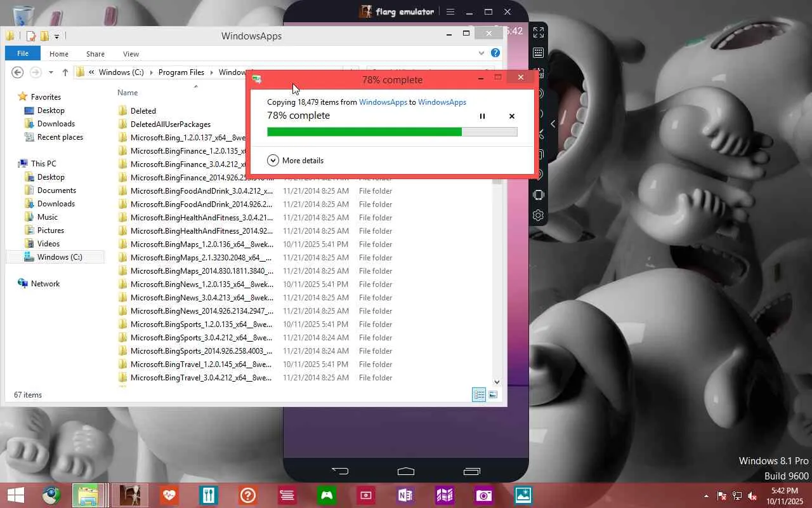
Task: Open Documents under This PC
Action: click(x=56, y=190)
